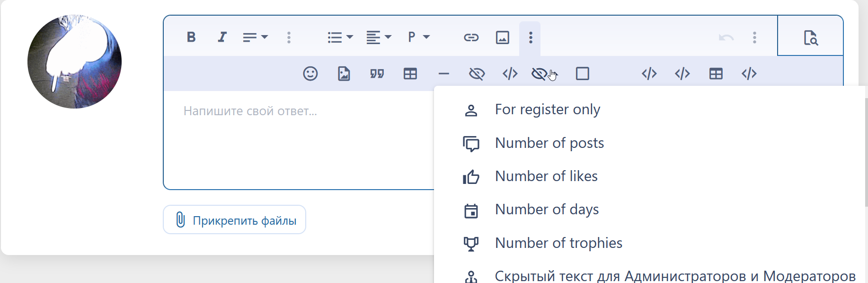Image resolution: width=868 pixels, height=283 pixels.
Task: Click the round user avatar picture
Action: pos(75,62)
